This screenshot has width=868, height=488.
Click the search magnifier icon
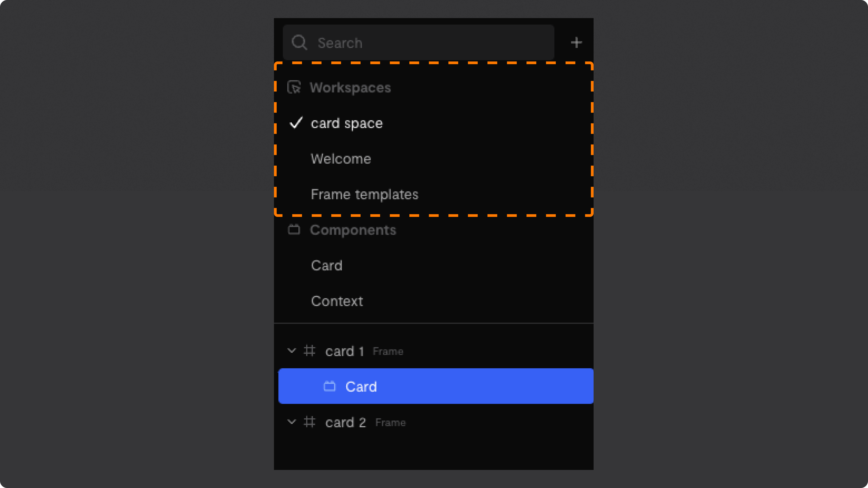(x=299, y=43)
